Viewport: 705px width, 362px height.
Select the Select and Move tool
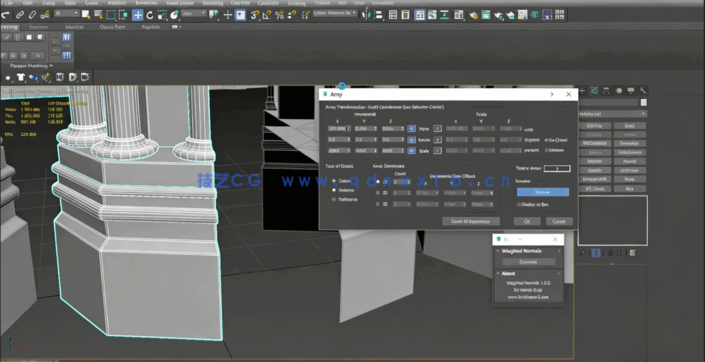[138, 15]
